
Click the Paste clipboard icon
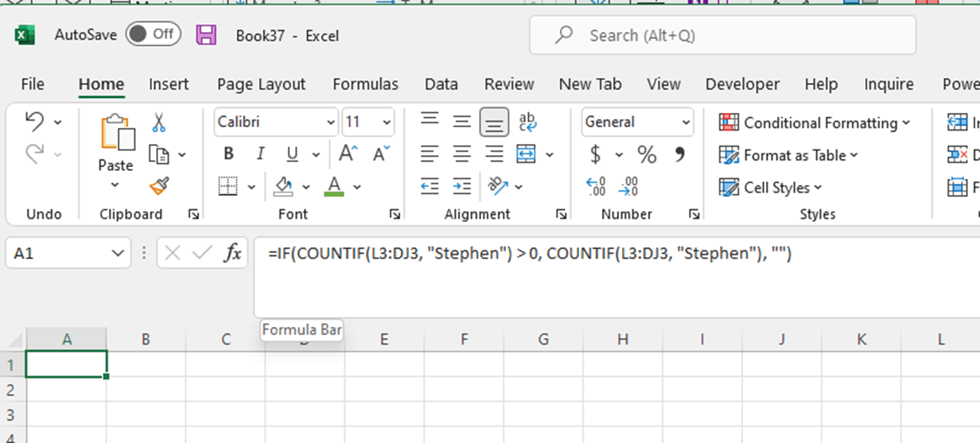pos(116,133)
